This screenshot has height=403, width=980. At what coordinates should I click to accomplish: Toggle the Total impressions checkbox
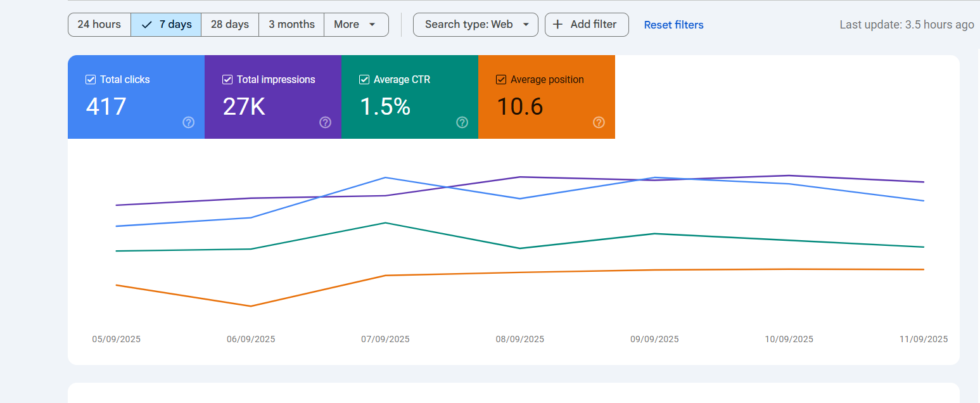[227, 80]
